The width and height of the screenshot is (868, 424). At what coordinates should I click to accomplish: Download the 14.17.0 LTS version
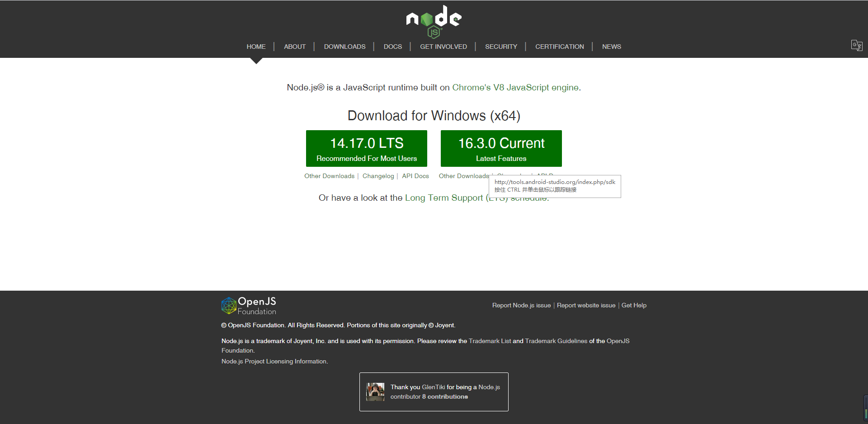(x=367, y=148)
